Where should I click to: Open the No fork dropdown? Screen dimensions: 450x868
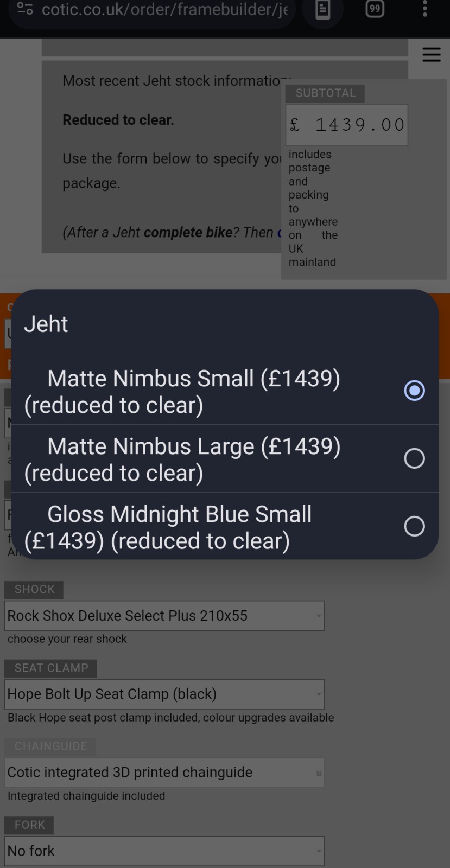pos(164,851)
